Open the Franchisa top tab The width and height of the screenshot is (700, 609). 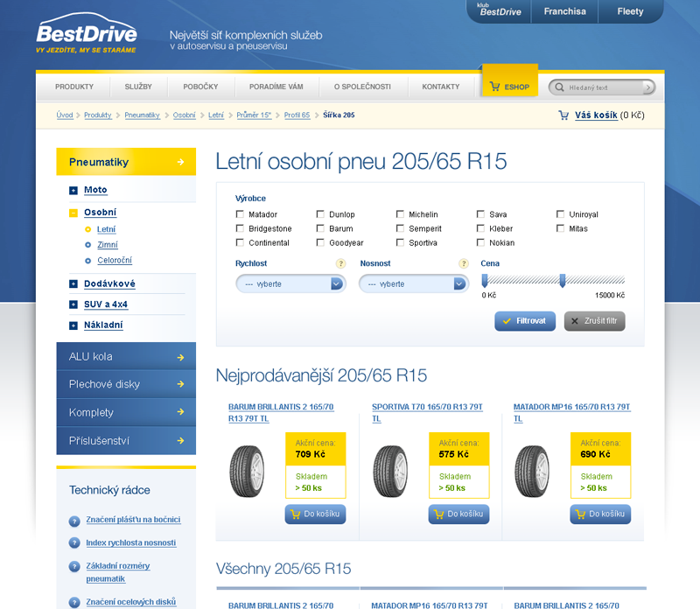[564, 11]
